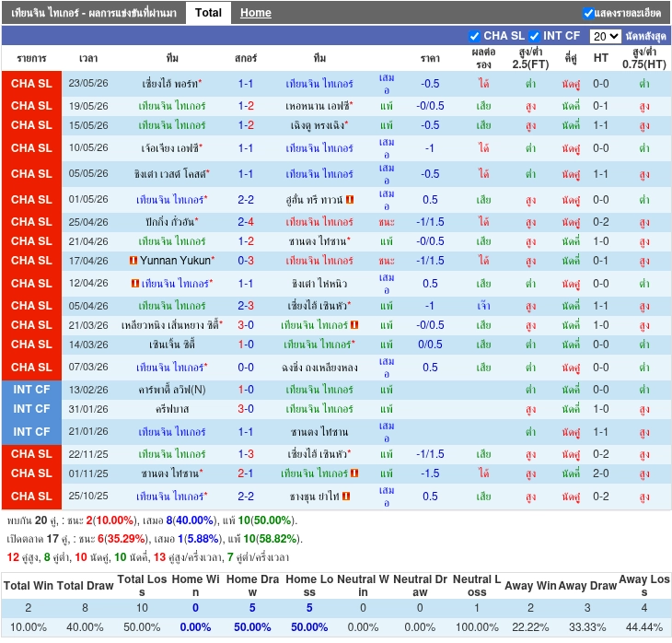This screenshot has width=672, height=643.
Task: Select Away Loss 44.44% value
Action: pos(643,627)
